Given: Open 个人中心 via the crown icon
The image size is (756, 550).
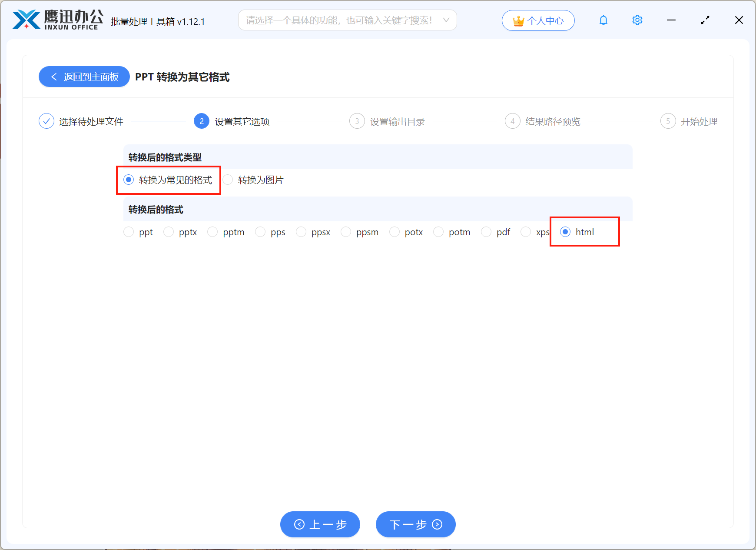Looking at the screenshot, I should [538, 20].
